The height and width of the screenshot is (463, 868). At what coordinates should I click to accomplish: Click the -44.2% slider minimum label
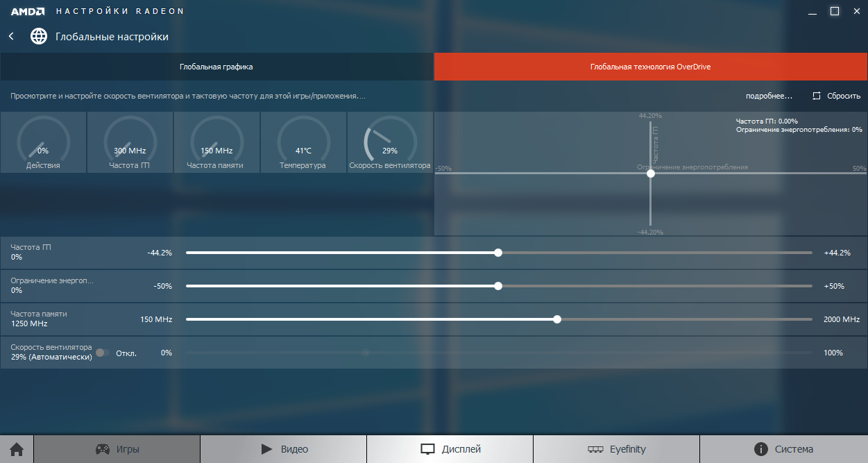pyautogui.click(x=160, y=253)
